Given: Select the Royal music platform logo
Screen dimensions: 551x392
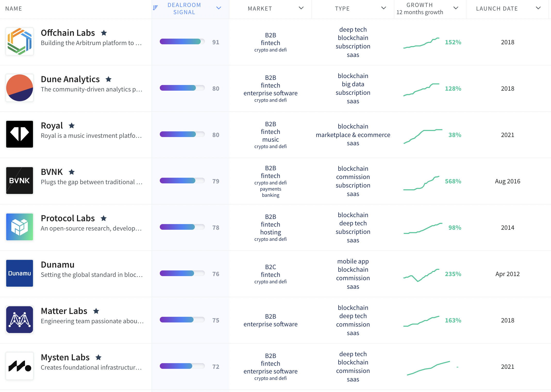Looking at the screenshot, I should [19, 134].
